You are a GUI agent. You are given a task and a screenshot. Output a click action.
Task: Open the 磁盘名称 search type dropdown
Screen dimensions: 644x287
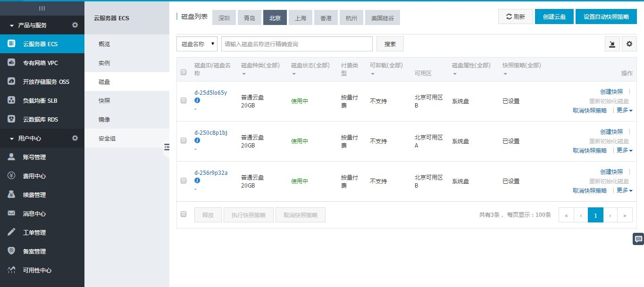(x=197, y=44)
